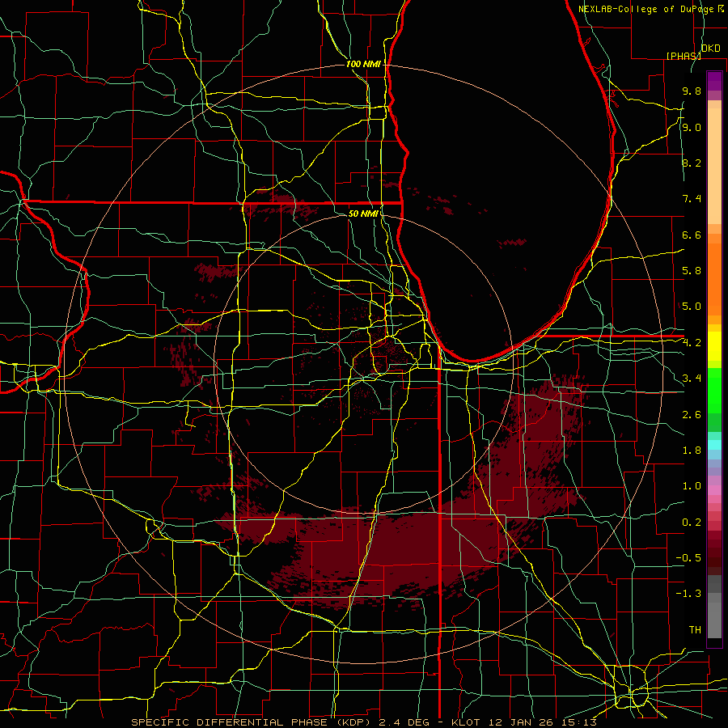Pick the cyan segment of the color bar
The image size is (728, 728).
[x=714, y=445]
